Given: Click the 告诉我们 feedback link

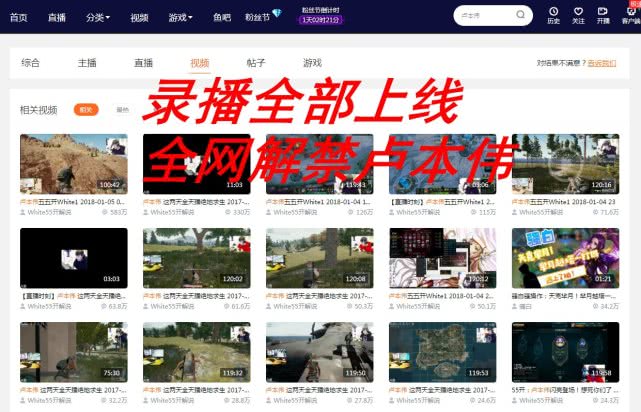Looking at the screenshot, I should tap(602, 63).
